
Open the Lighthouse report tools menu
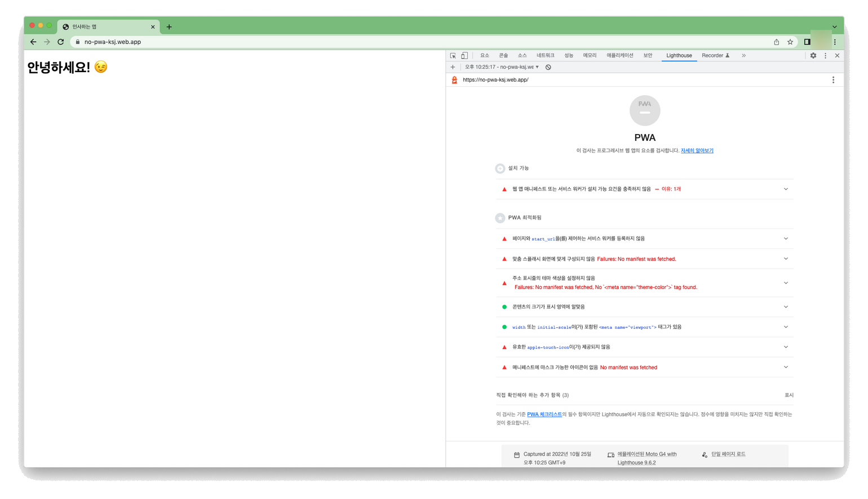(x=833, y=80)
